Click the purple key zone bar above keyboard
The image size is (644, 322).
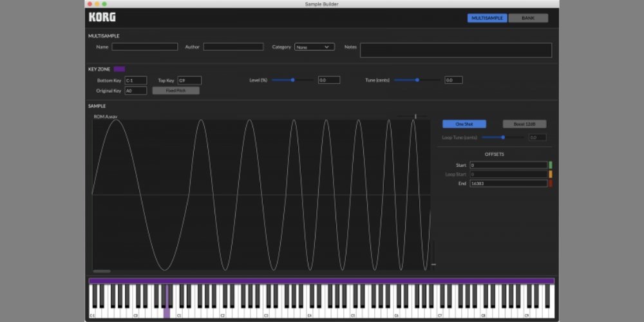[321, 281]
